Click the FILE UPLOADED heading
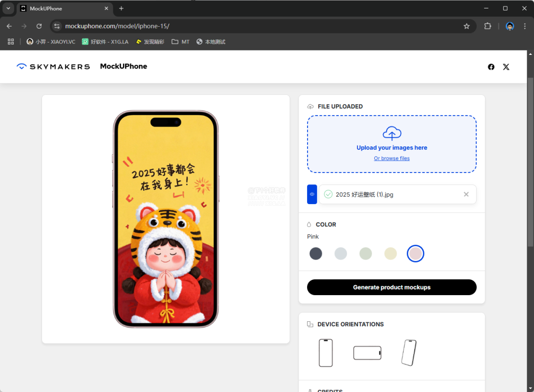The width and height of the screenshot is (534, 392). (340, 107)
